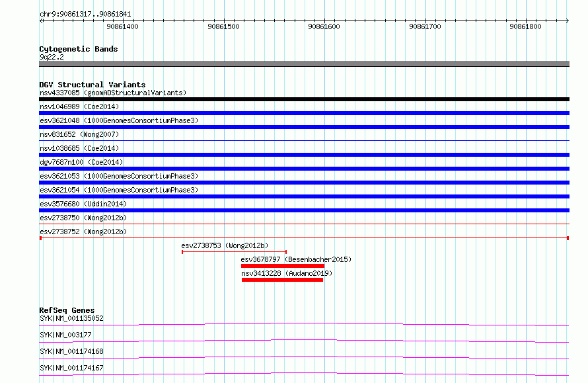Select the black nsv4337085 variant bar
Image resolution: width=588 pixels, height=383 pixels.
coord(304,99)
